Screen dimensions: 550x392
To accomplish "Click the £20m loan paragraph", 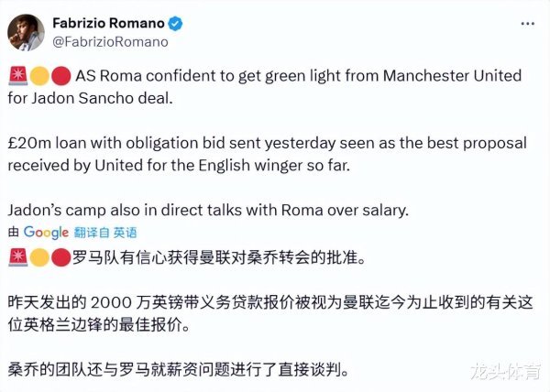I will [268, 154].
